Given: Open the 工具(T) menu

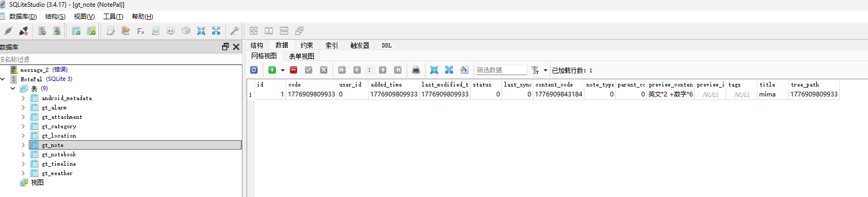Looking at the screenshot, I should point(113,17).
